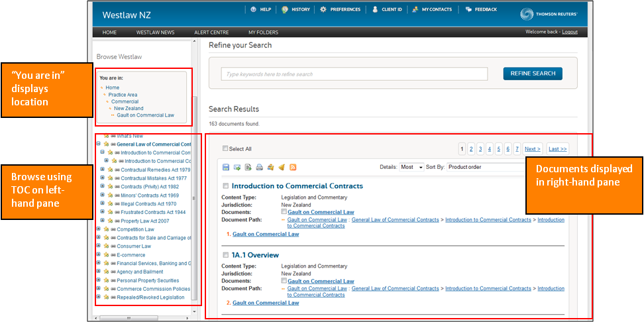Open the 1A.1 Overview result title
This screenshot has width=644, height=322.
(x=255, y=255)
